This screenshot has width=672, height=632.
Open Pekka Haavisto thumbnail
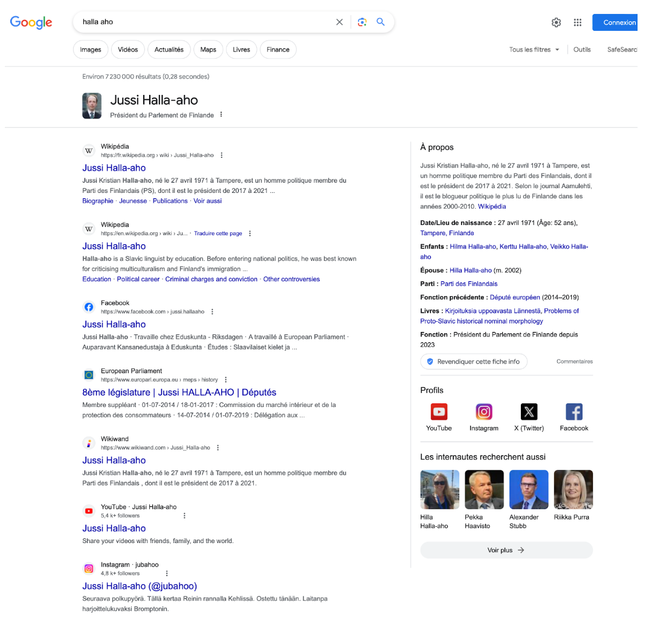(x=484, y=490)
